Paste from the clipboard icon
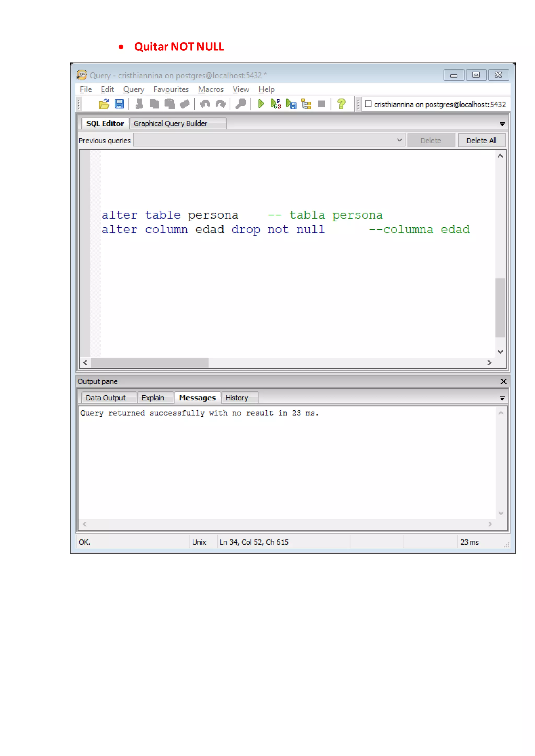Viewport: 535px width, 756px height. (170, 104)
